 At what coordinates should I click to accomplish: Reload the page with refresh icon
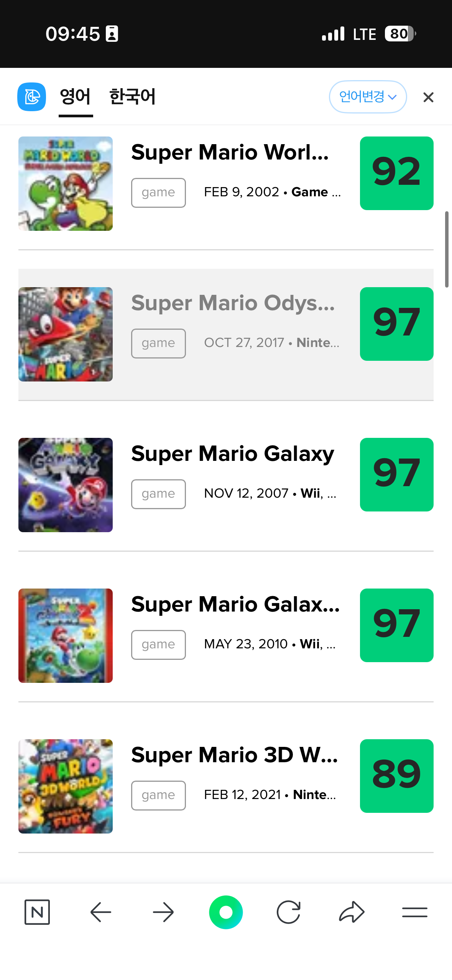coord(288,912)
